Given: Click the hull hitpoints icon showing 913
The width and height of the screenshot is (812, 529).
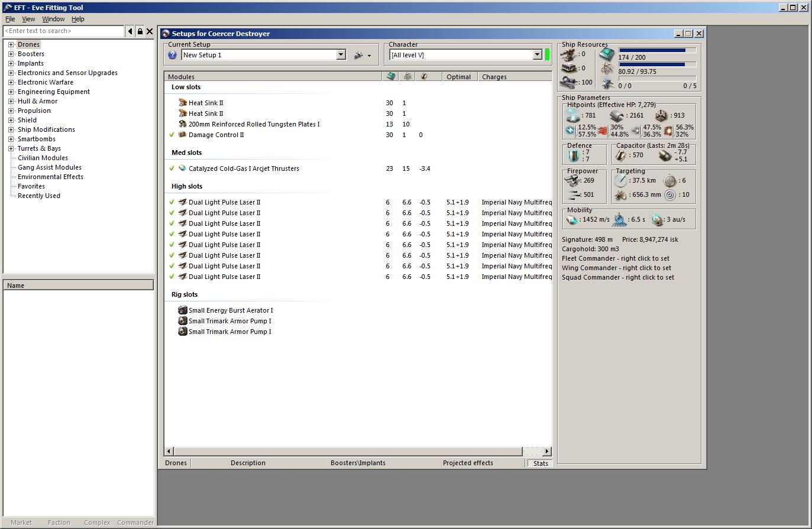Looking at the screenshot, I should (662, 115).
